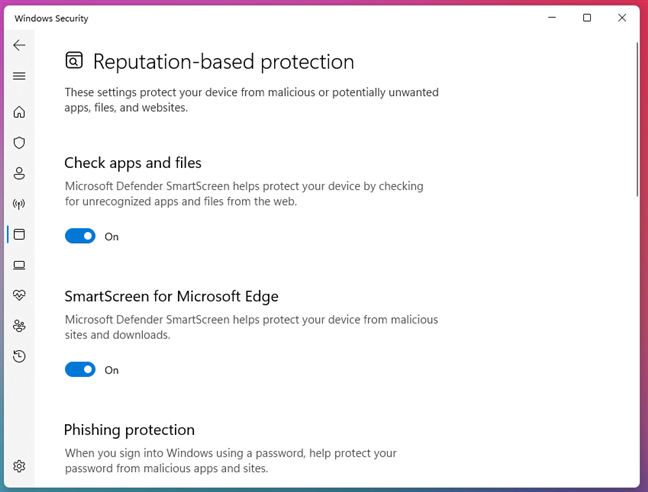Go back using the back arrow
The height and width of the screenshot is (492, 648).
[x=19, y=45]
